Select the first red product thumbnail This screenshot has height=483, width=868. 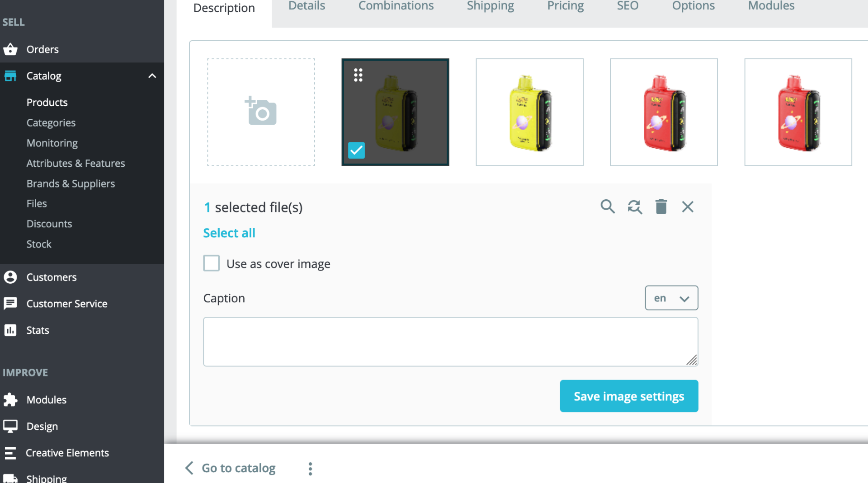(664, 113)
